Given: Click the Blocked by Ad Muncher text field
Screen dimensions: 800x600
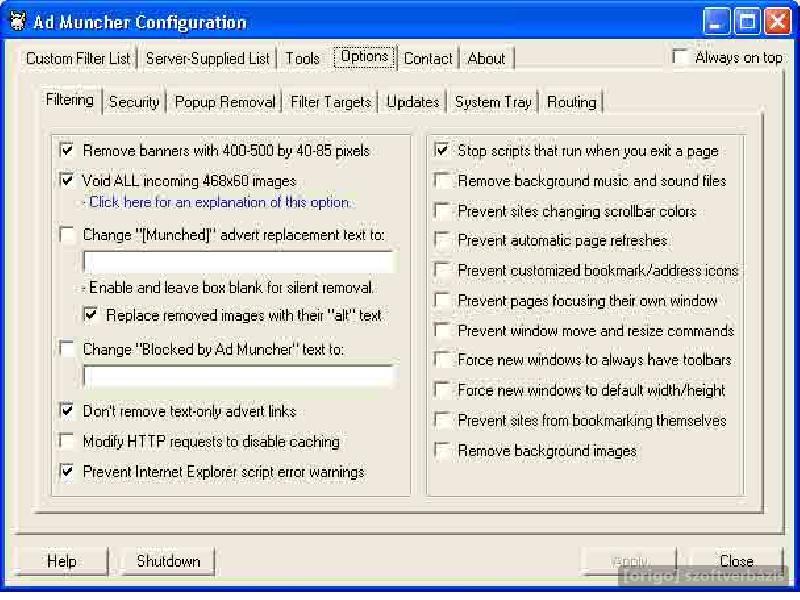Looking at the screenshot, I should (239, 377).
